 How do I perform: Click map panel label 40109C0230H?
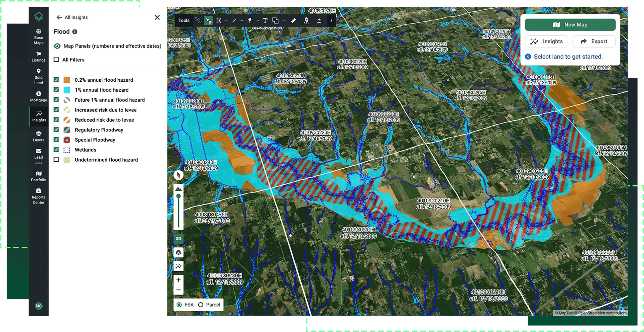tap(225, 276)
